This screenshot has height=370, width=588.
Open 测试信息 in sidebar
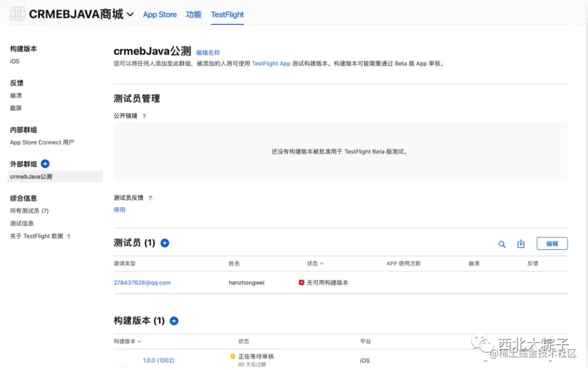click(22, 224)
